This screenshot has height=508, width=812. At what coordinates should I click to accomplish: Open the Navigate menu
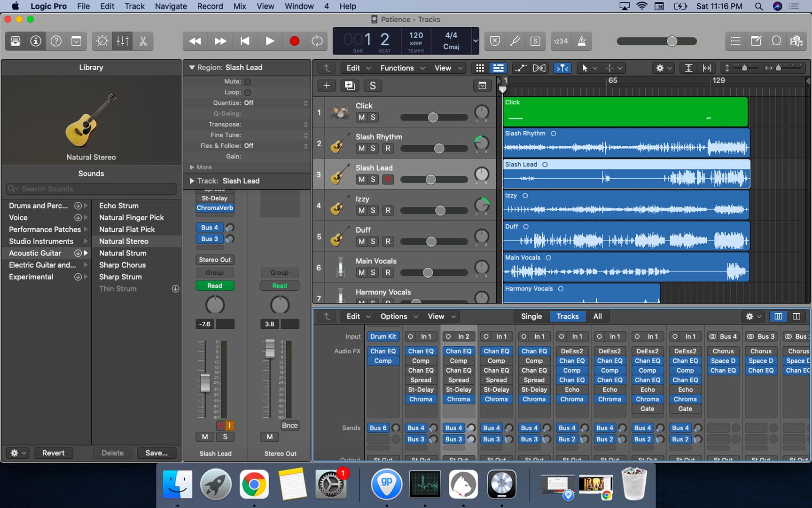pyautogui.click(x=171, y=6)
